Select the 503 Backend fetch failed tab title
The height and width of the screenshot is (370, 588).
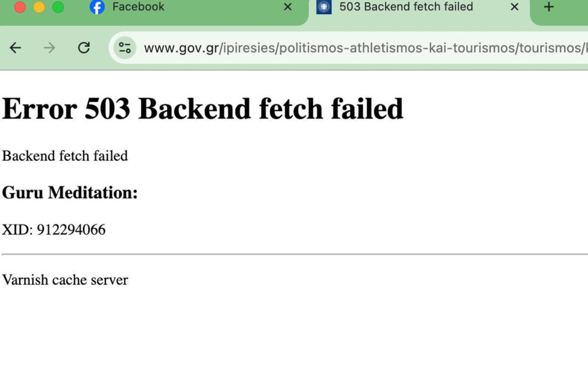[406, 6]
